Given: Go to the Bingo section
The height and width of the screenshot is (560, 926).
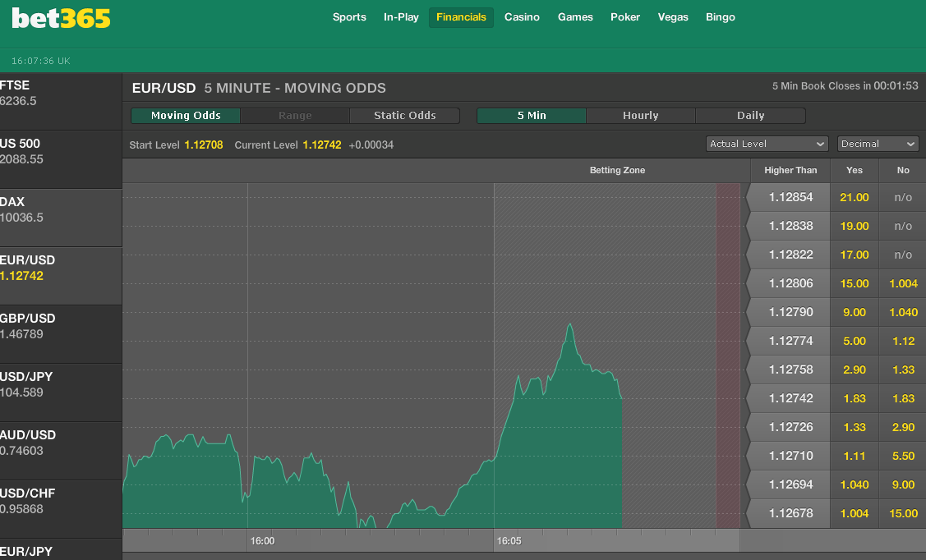Looking at the screenshot, I should tap(720, 17).
